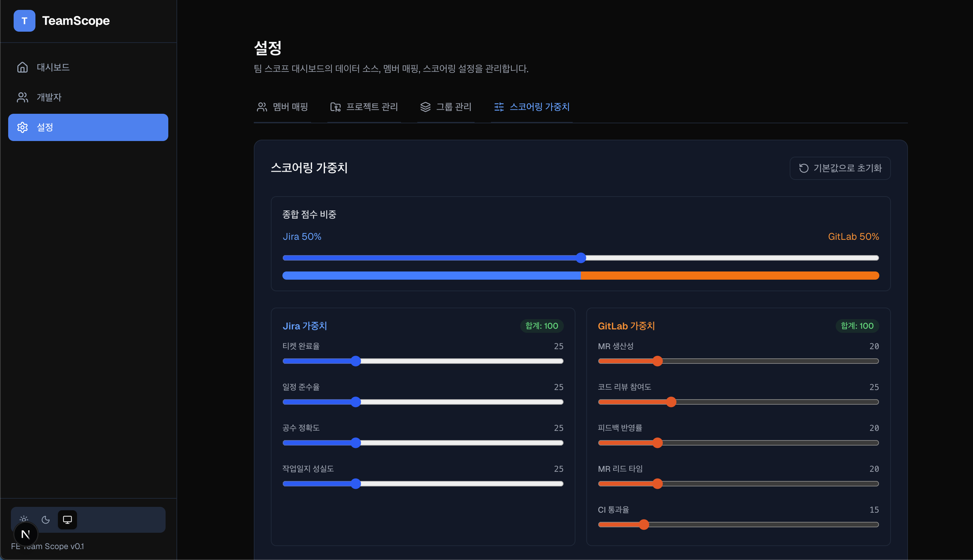973x560 pixels.
Task: Switch to system theme mode
Action: click(67, 519)
